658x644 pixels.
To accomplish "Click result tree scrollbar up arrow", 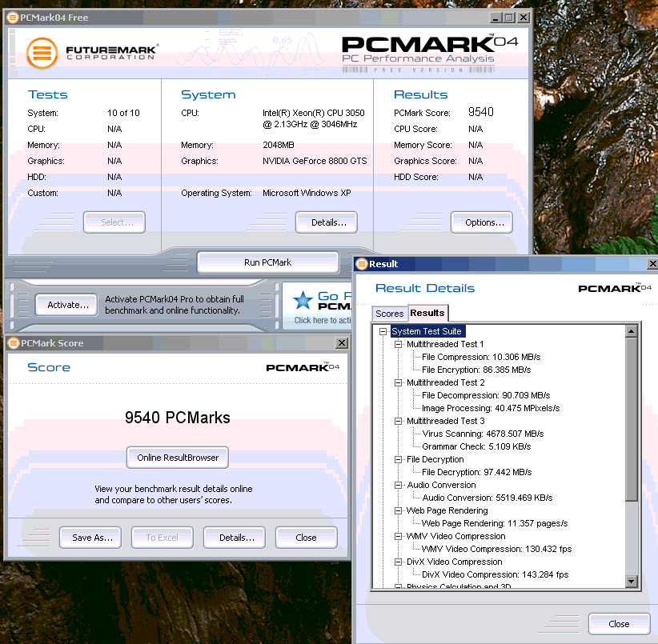I will [632, 332].
